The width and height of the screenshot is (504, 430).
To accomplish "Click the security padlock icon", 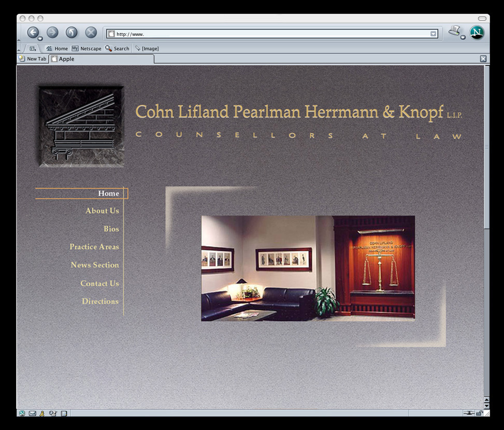I will tap(479, 413).
